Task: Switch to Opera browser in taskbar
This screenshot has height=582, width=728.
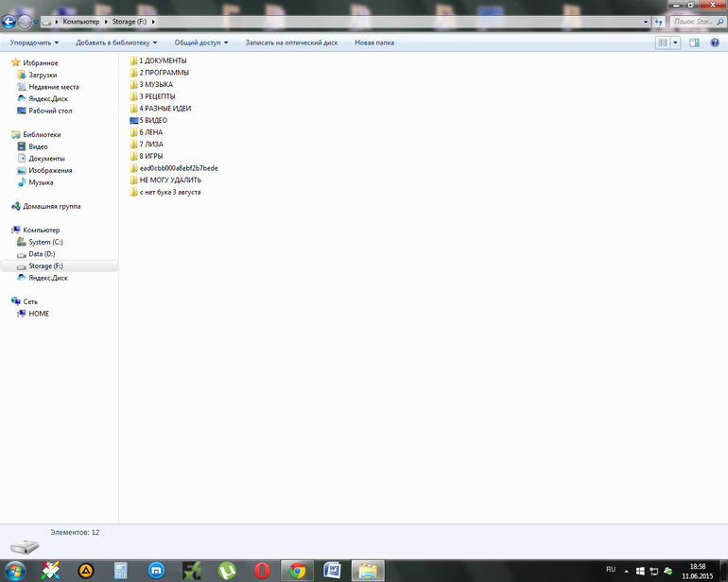Action: pyautogui.click(x=262, y=571)
